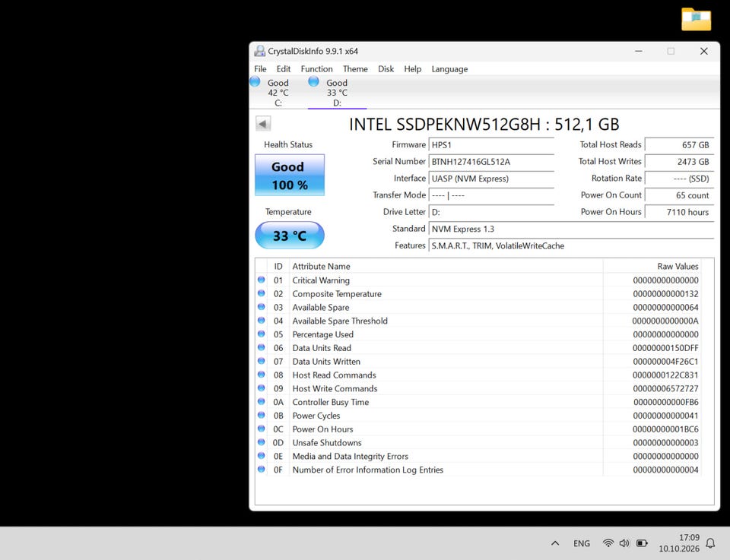
Task: Click the Power On Hours value 7110 hours
Action: pyautogui.click(x=679, y=212)
